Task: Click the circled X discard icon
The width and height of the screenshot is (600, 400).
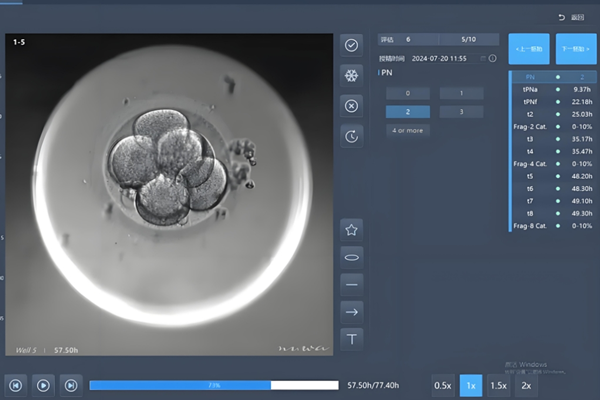Action: point(351,105)
